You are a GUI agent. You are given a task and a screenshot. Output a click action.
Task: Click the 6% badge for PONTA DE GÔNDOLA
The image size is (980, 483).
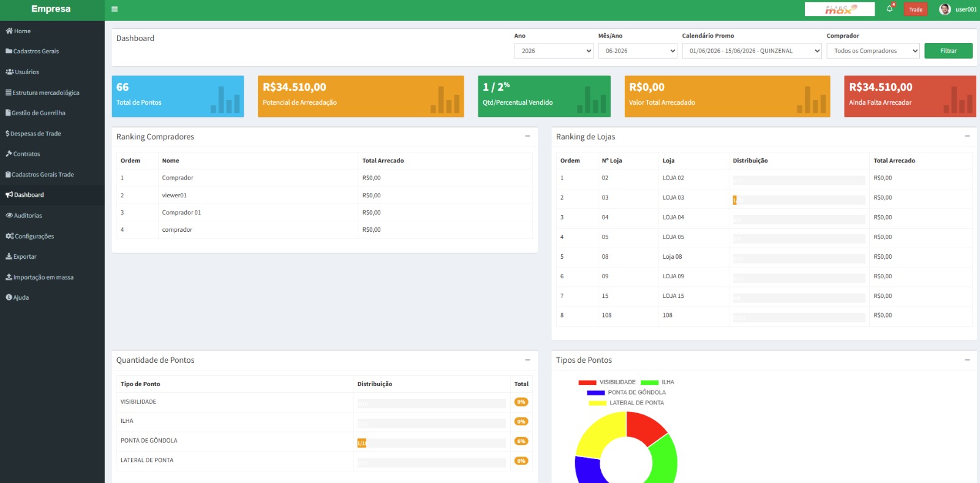[521, 441]
